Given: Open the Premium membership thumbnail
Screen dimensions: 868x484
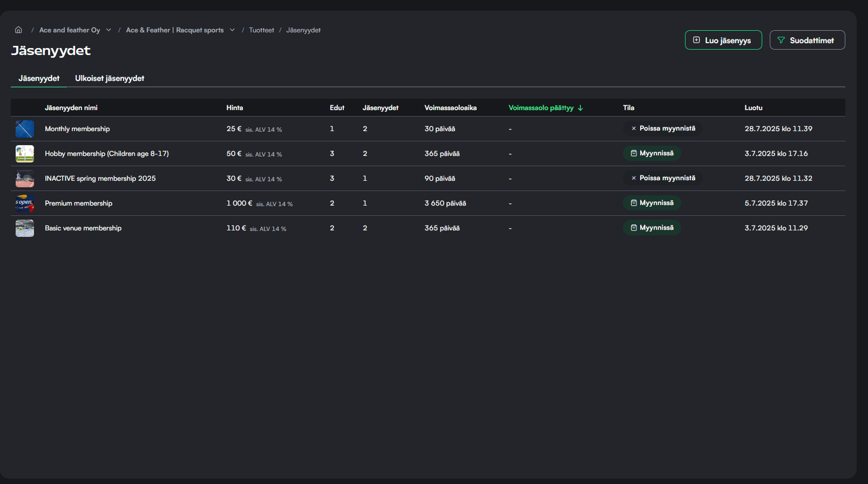Looking at the screenshot, I should pos(25,203).
